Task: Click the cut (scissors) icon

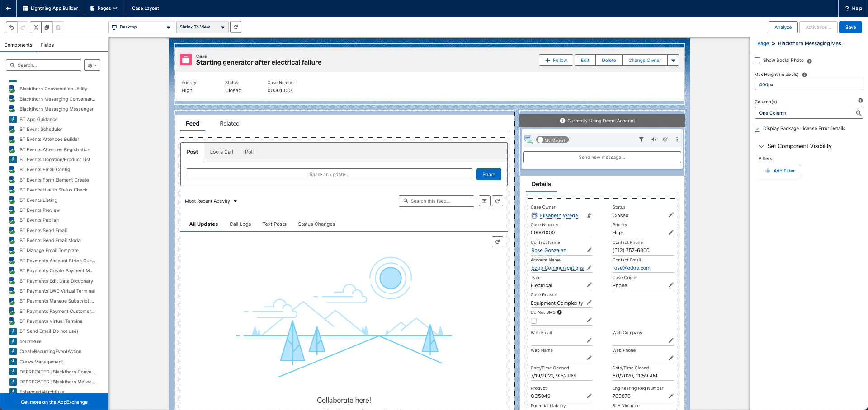Action: 36,27
